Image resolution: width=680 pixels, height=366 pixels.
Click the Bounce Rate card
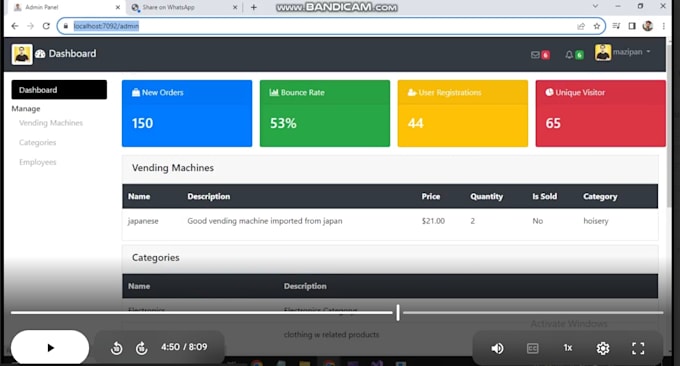325,113
